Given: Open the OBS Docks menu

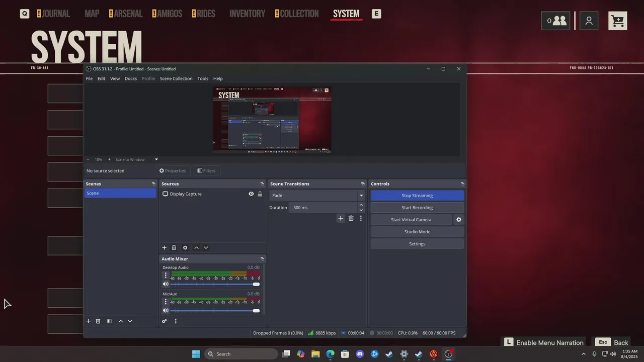Looking at the screenshot, I should pyautogui.click(x=131, y=78).
